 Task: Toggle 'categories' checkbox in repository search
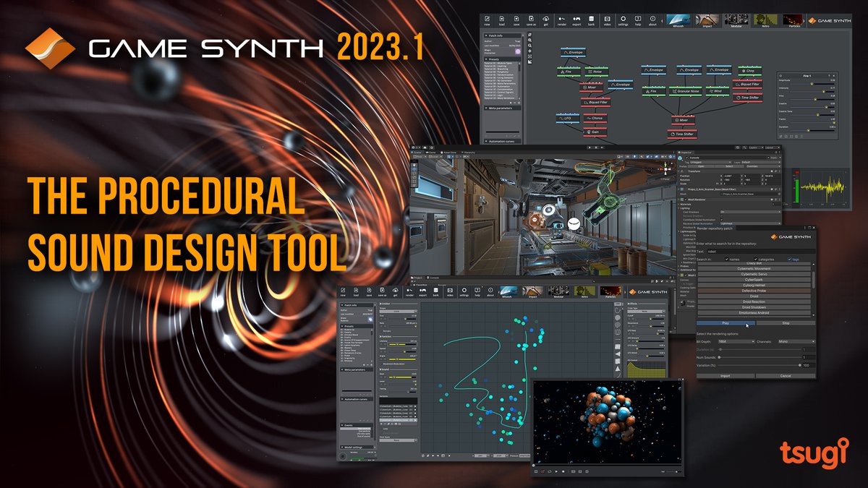(756, 259)
